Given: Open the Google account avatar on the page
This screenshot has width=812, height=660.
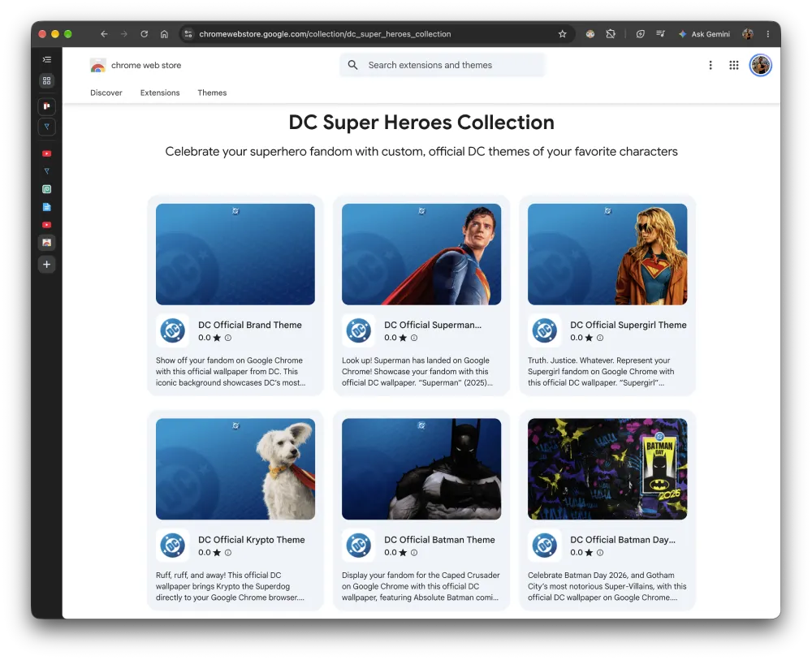Looking at the screenshot, I should pos(761,65).
